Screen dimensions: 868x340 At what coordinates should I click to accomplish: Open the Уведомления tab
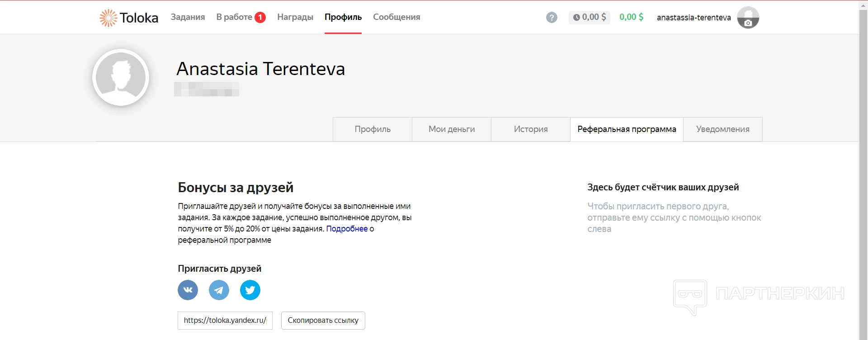click(x=722, y=129)
